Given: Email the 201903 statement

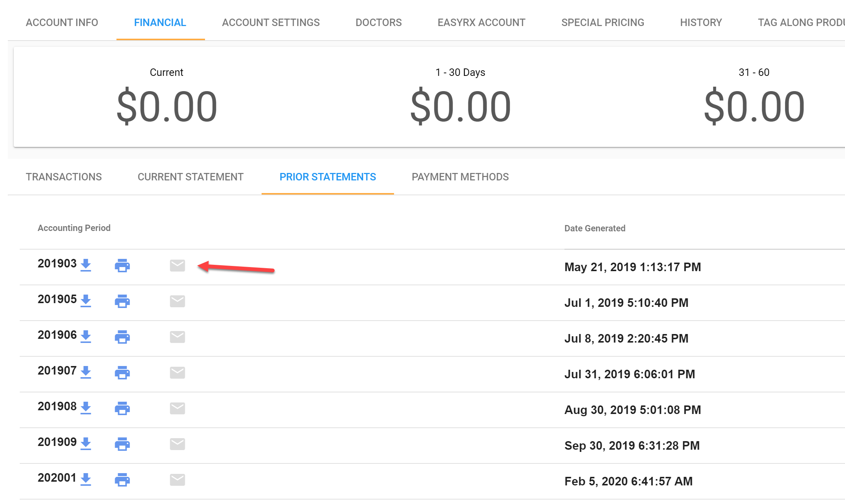Looking at the screenshot, I should tap(177, 266).
